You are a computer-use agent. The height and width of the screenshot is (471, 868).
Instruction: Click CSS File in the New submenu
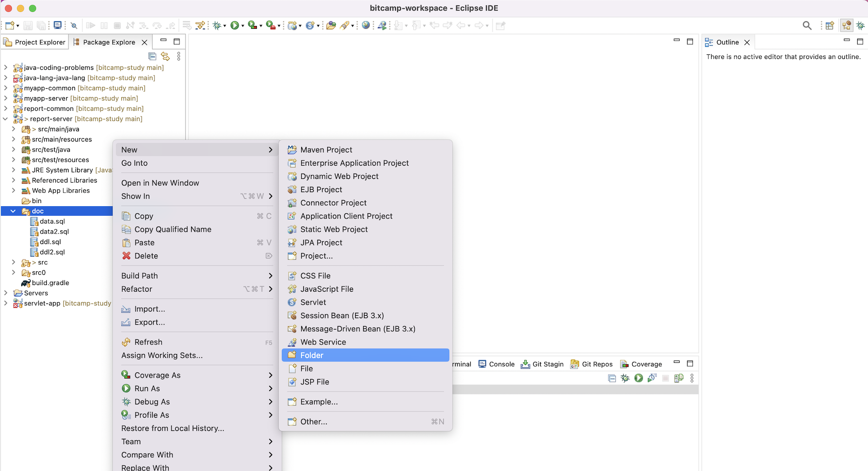[366, 276]
